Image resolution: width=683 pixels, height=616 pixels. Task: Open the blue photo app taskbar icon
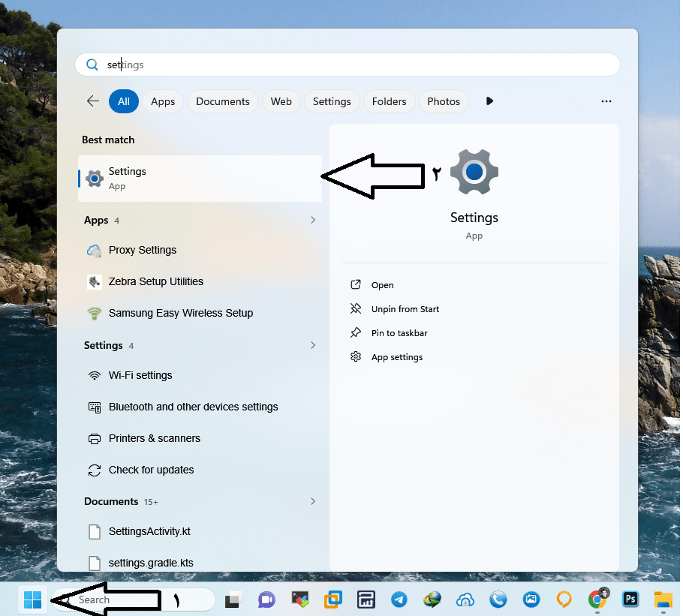point(531,599)
